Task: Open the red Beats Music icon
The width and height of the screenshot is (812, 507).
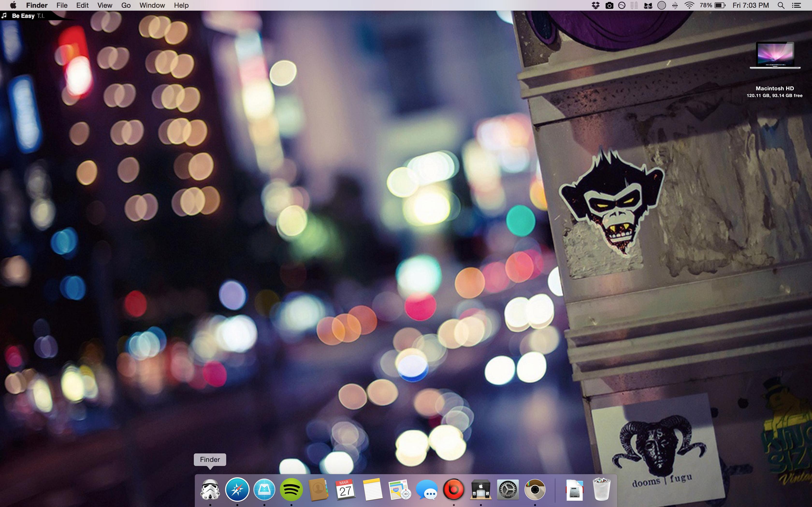Action: [454, 490]
